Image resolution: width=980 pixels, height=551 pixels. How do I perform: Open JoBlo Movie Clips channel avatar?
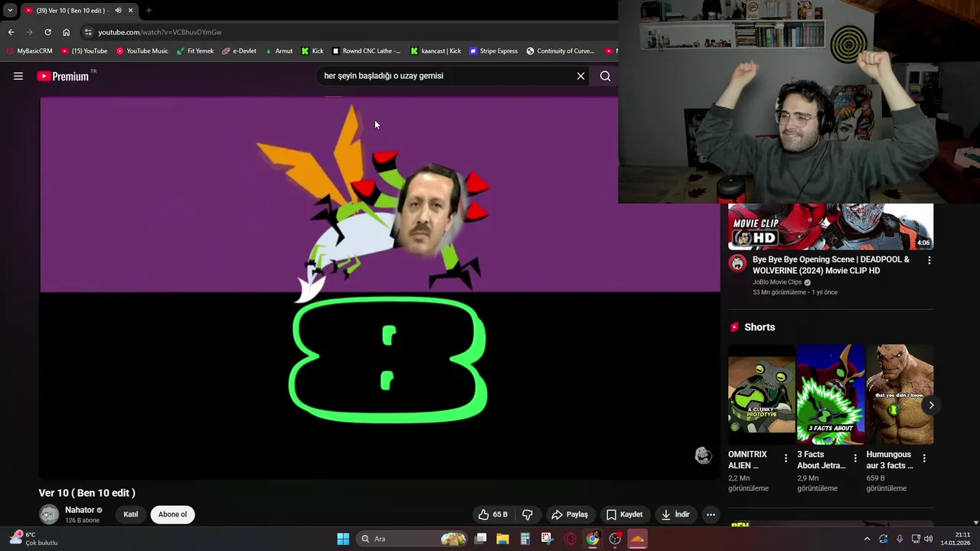tap(737, 263)
